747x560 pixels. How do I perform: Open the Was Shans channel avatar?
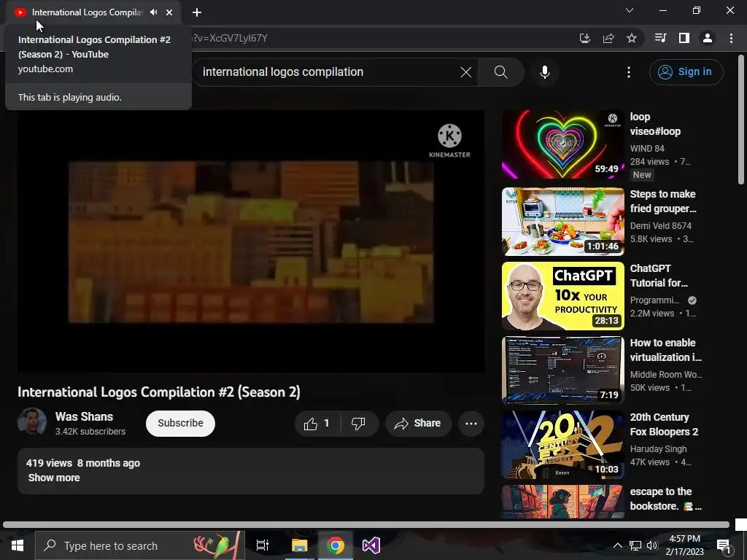(32, 422)
